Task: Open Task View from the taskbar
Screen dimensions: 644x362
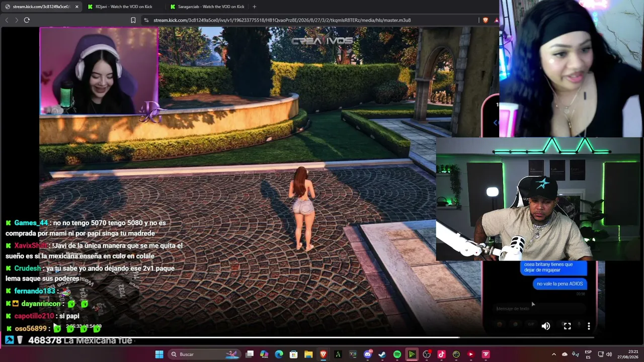Action: pyautogui.click(x=250, y=354)
